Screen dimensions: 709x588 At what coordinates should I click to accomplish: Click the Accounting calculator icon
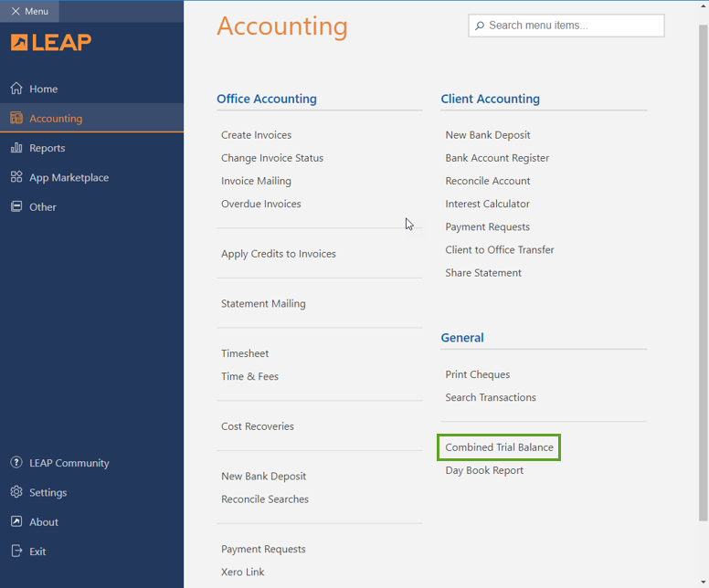click(16, 118)
